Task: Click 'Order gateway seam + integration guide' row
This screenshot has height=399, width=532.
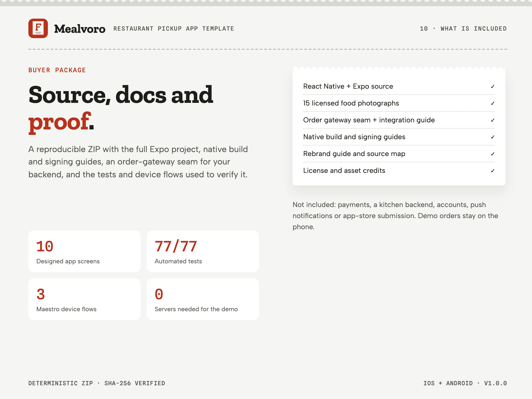Action: 399,120
